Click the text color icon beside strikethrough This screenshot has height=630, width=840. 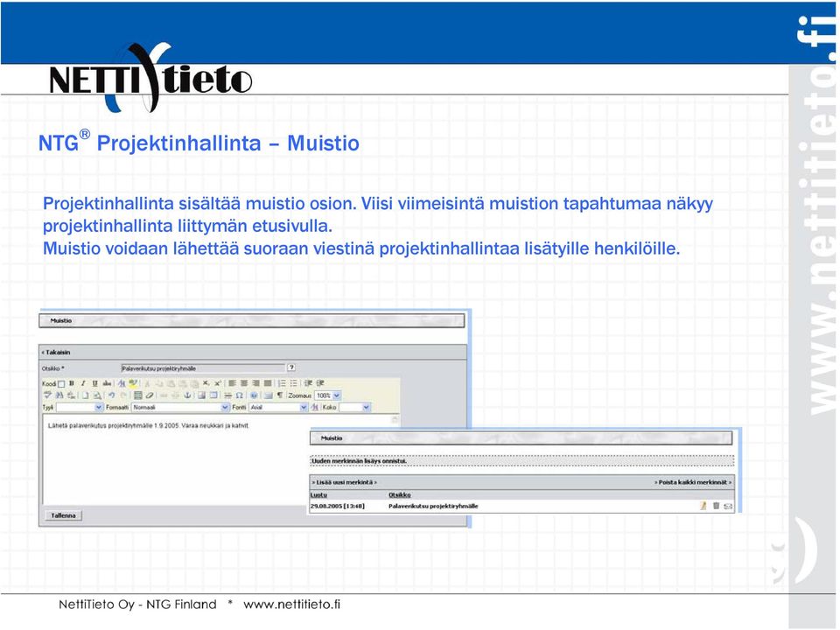point(122,383)
